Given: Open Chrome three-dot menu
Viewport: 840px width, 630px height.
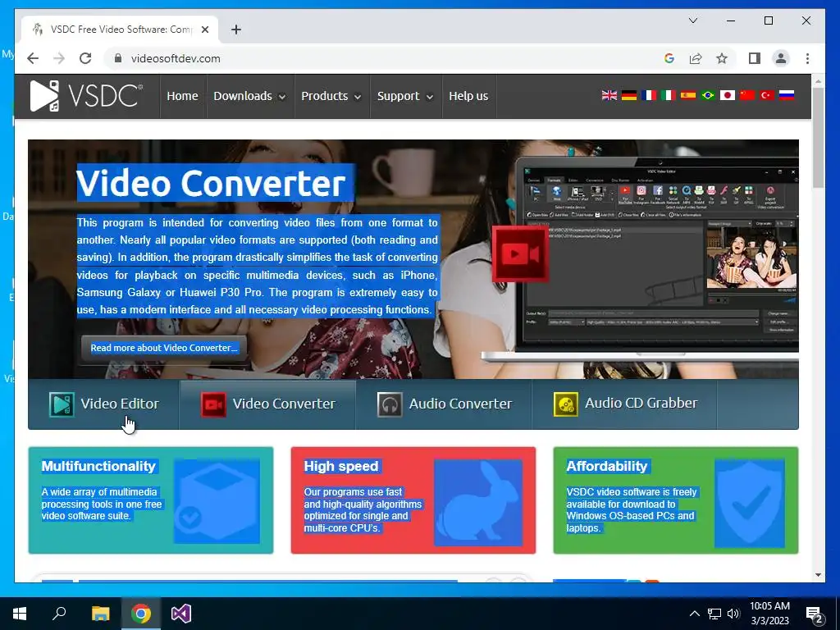Looking at the screenshot, I should pos(807,58).
